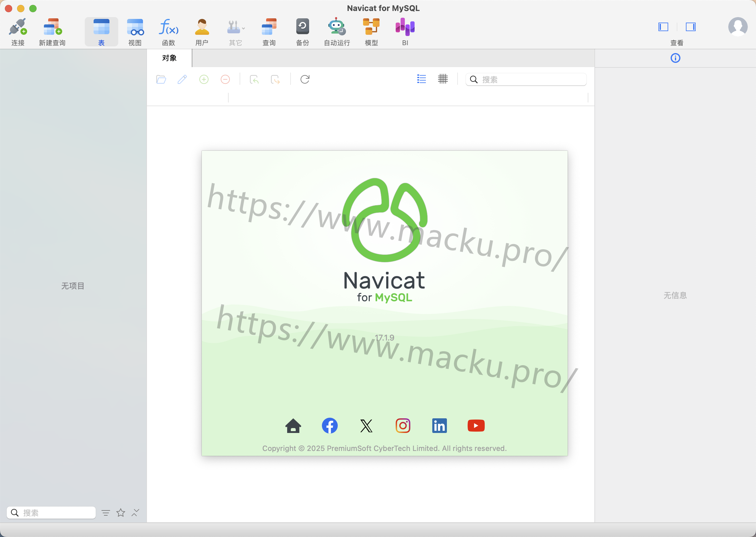Select the 表 (Table) toolbar icon
Image resolution: width=756 pixels, height=537 pixels.
click(x=102, y=32)
